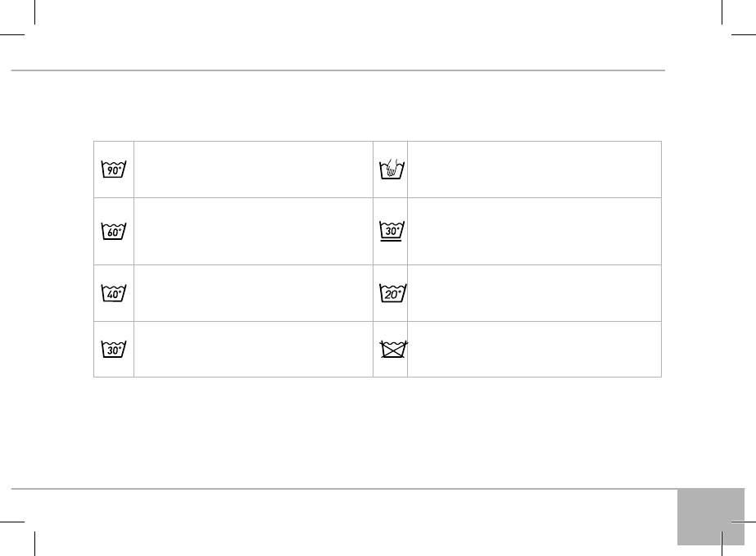Select the 30° wash icon without underline
Screen dimensions: 756x556
tap(114, 349)
